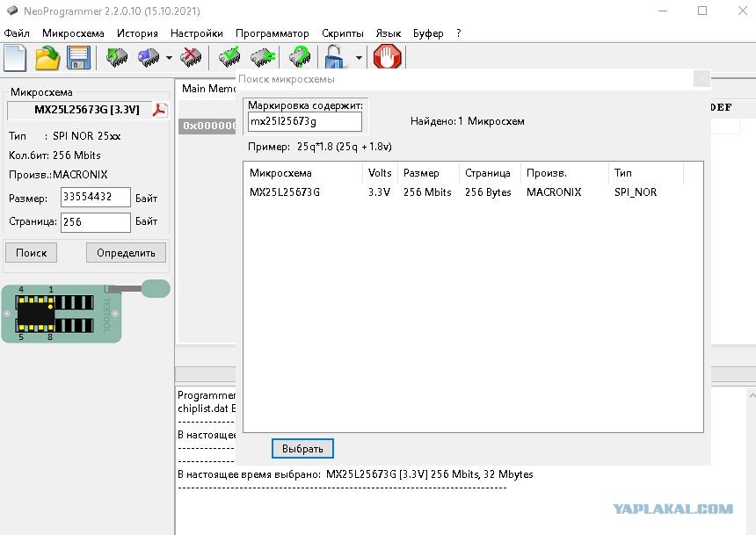
Task: Open file with the folder icon
Action: (47, 57)
